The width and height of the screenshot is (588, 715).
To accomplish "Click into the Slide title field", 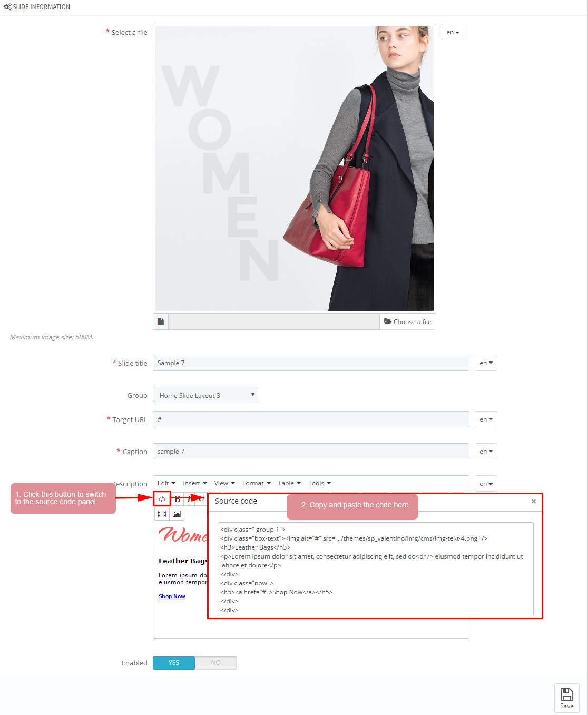I will (x=311, y=363).
